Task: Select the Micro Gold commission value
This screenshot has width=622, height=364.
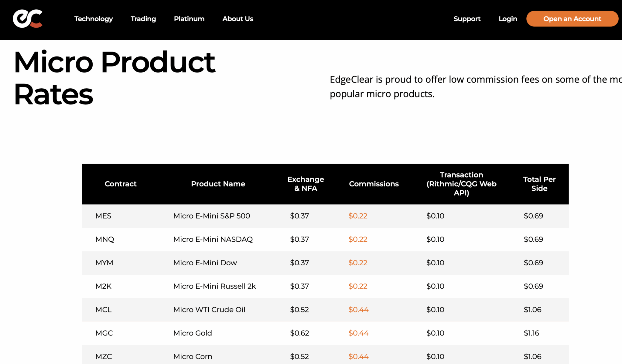Action: click(358, 333)
